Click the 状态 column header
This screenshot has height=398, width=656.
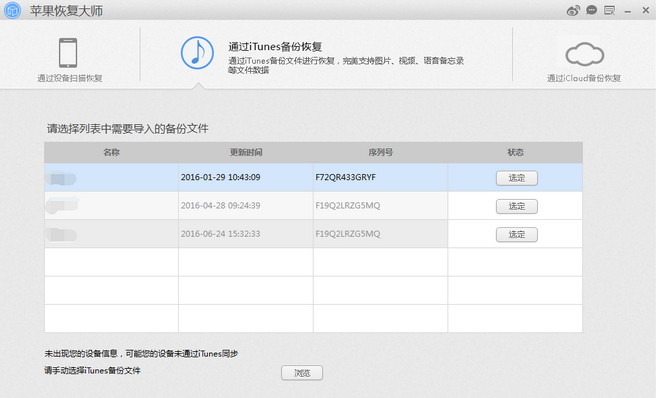[515, 152]
